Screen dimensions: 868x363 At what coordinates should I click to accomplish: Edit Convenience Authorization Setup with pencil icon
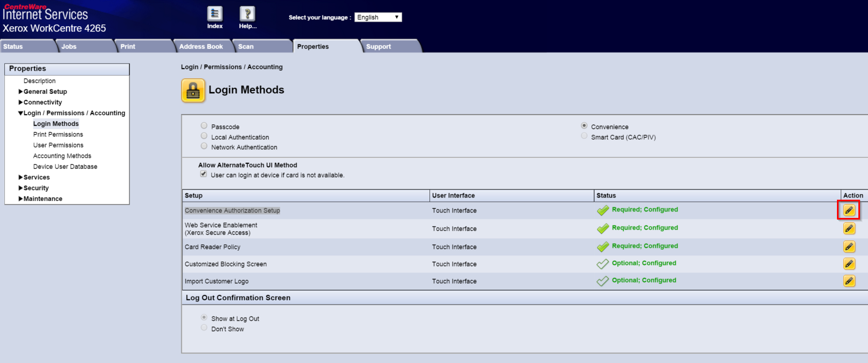(849, 210)
